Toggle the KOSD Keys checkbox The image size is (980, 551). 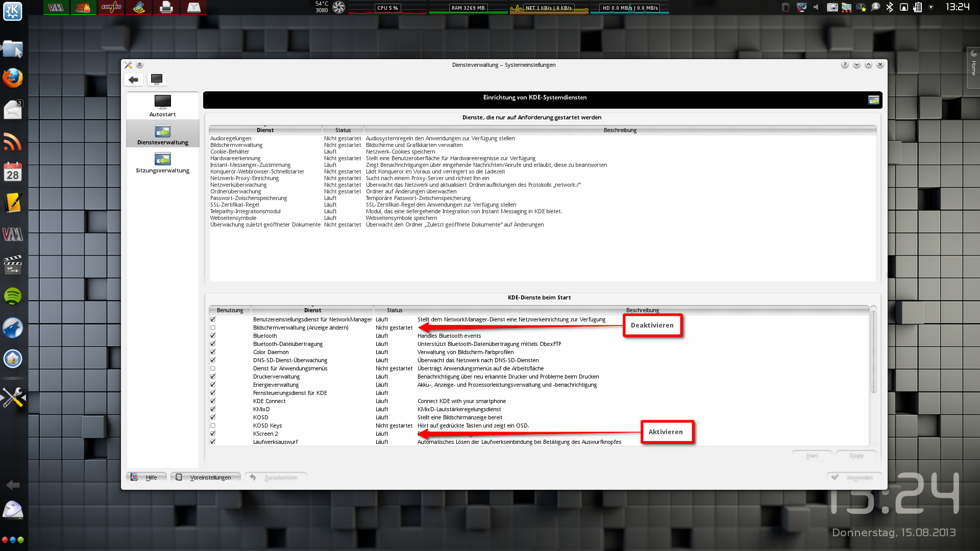pyautogui.click(x=213, y=425)
